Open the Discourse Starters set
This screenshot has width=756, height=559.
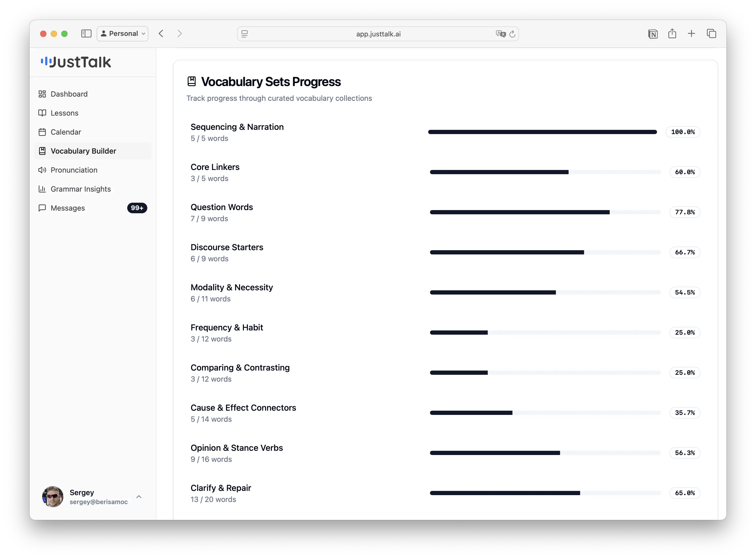[x=227, y=247]
